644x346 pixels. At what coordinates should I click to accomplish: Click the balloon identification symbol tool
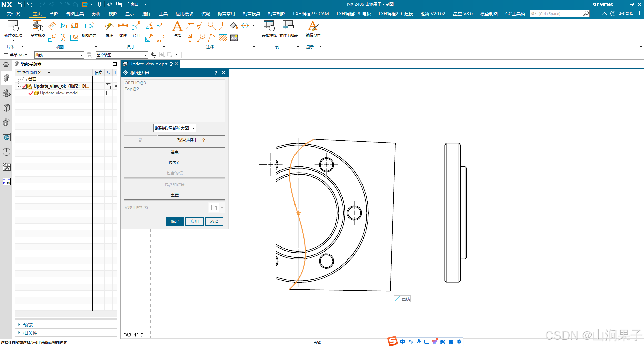201,38
